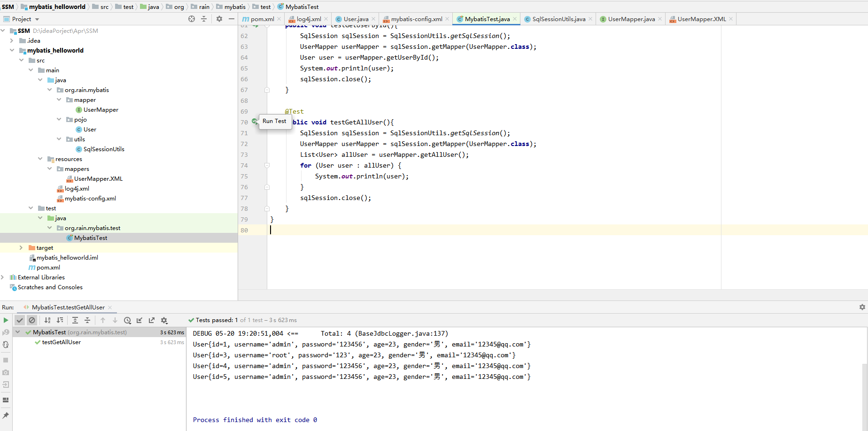
Task: Click the Exit icon in Run sidebar
Action: (6, 385)
